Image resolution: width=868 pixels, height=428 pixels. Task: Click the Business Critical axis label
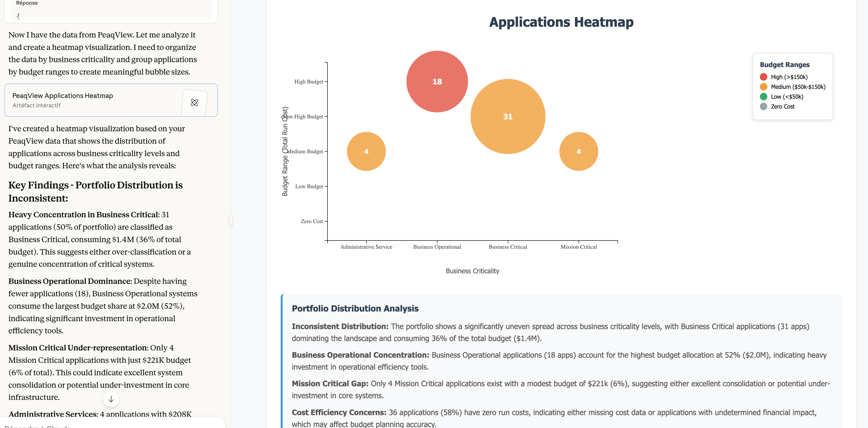[508, 247]
